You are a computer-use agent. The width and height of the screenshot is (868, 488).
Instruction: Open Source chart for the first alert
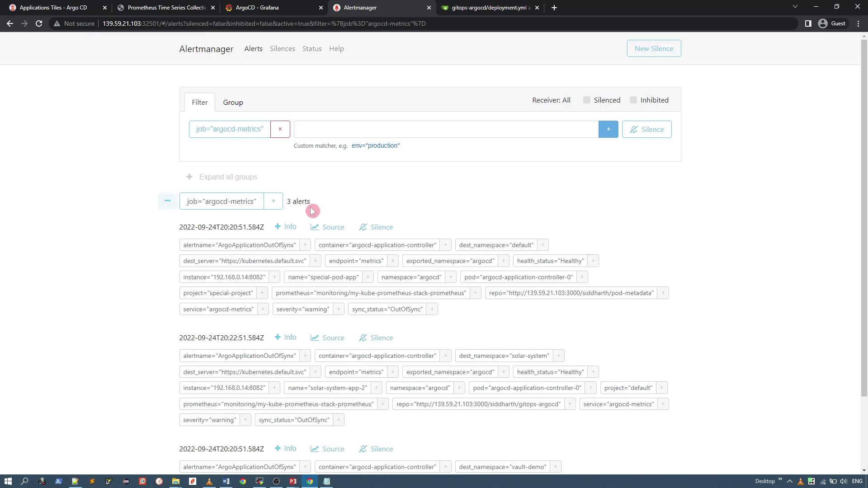pos(327,227)
